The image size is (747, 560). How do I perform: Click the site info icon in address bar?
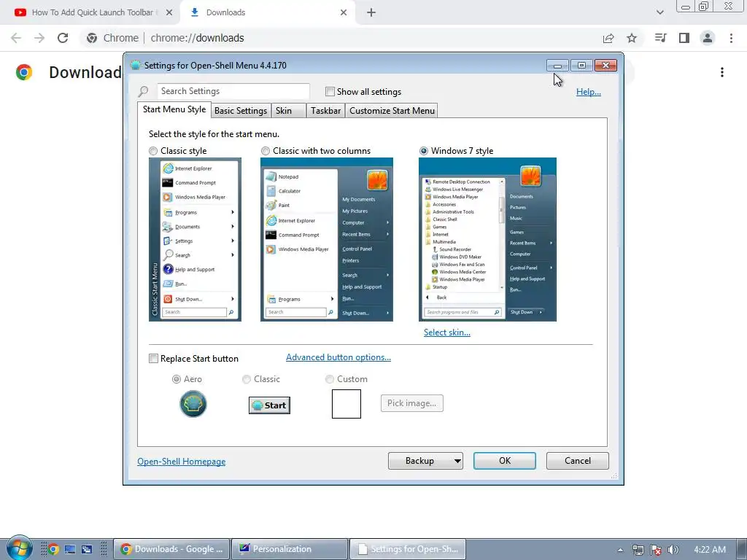(92, 38)
